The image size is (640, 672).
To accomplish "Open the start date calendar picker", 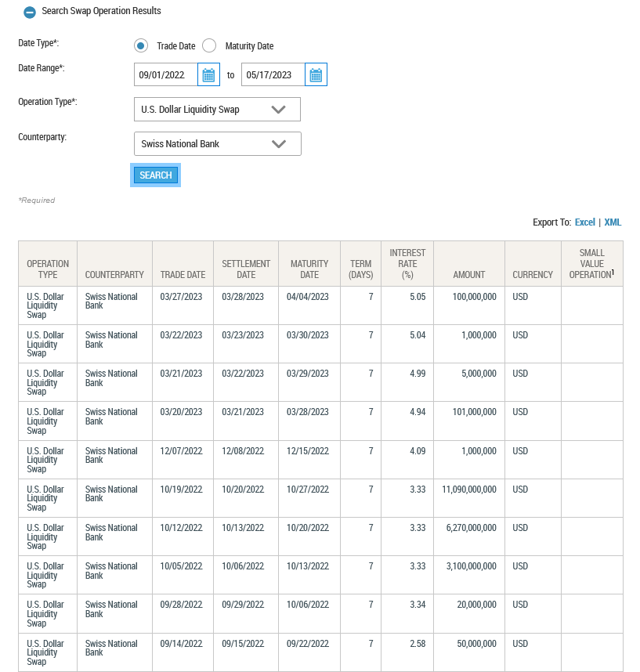I will tap(208, 74).
